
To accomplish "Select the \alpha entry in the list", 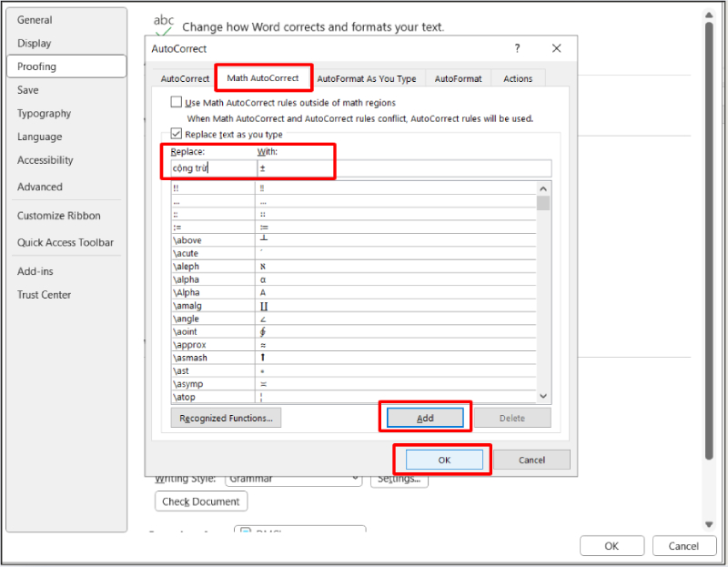I will (187, 279).
